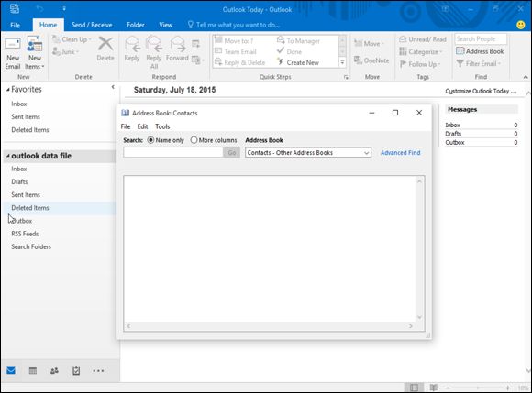Open the Move dropdown in ribbon

point(369,43)
